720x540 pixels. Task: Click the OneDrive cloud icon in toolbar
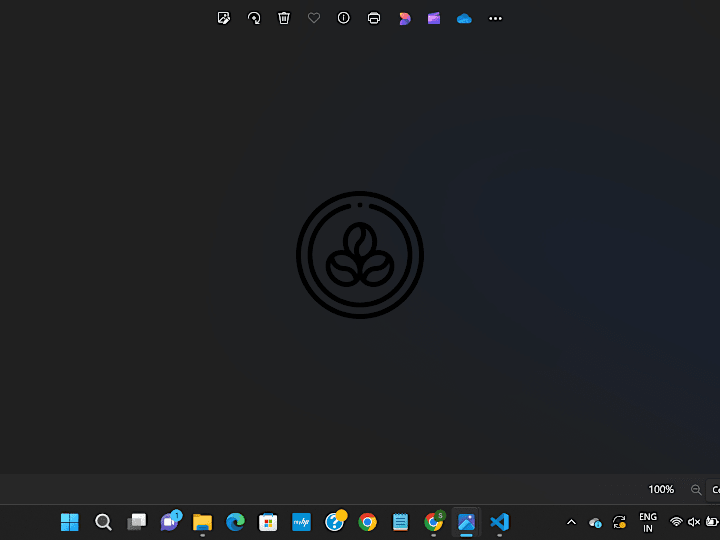pyautogui.click(x=464, y=18)
